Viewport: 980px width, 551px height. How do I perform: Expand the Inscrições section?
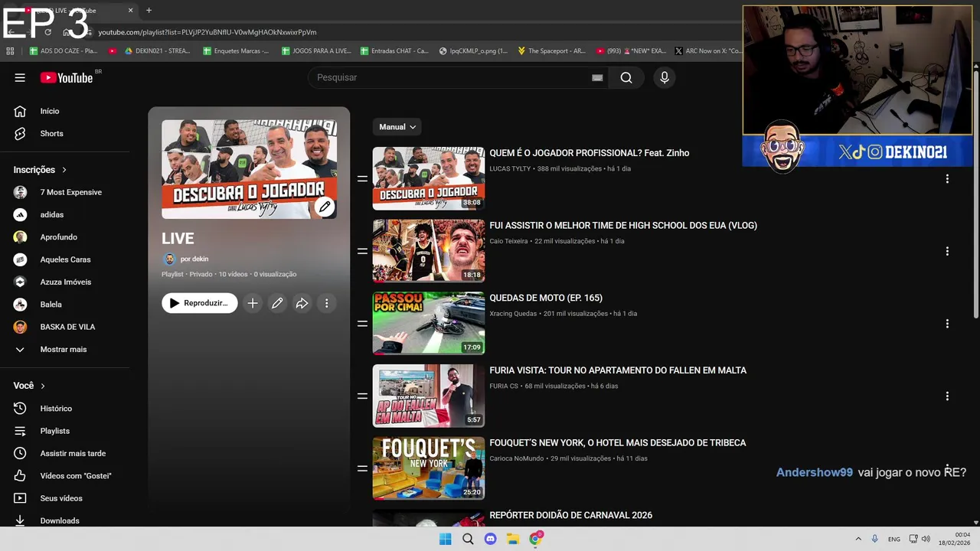(x=41, y=170)
